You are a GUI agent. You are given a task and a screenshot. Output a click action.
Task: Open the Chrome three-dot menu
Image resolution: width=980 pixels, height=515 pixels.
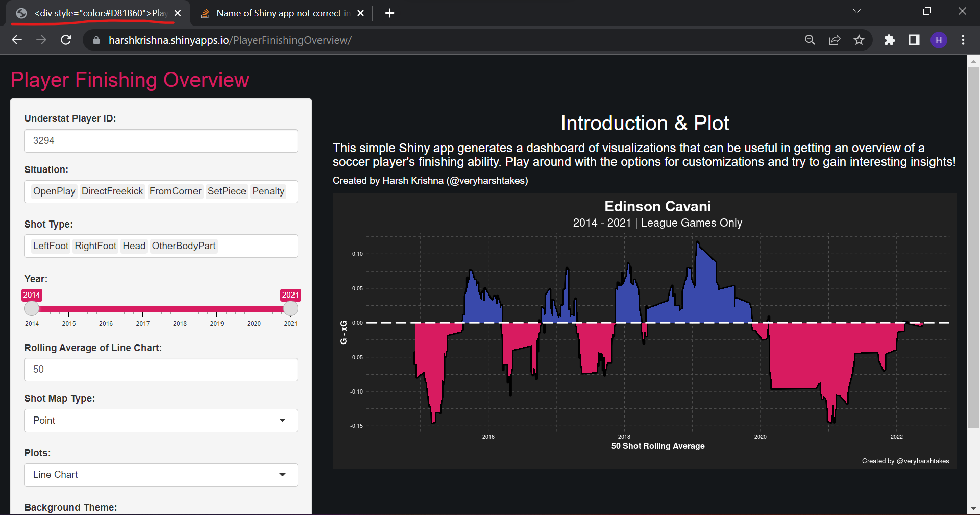click(x=963, y=40)
